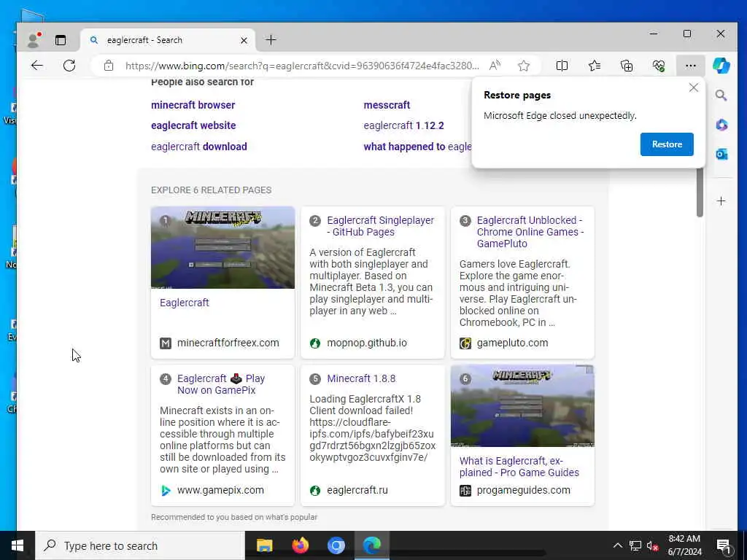Open What is Eaglercraft, explained link
This screenshot has width=747, height=560.
coord(519,467)
